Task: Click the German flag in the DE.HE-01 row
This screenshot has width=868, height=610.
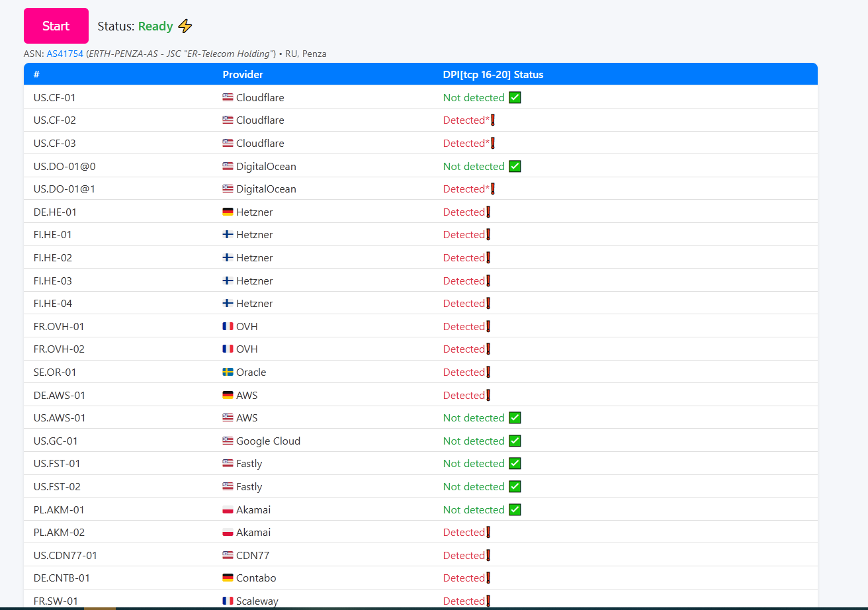Action: (228, 212)
